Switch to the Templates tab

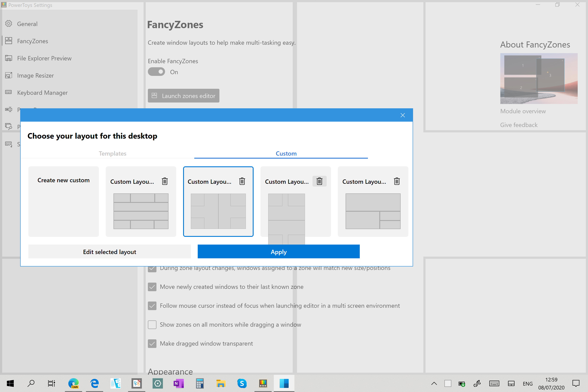tap(112, 153)
